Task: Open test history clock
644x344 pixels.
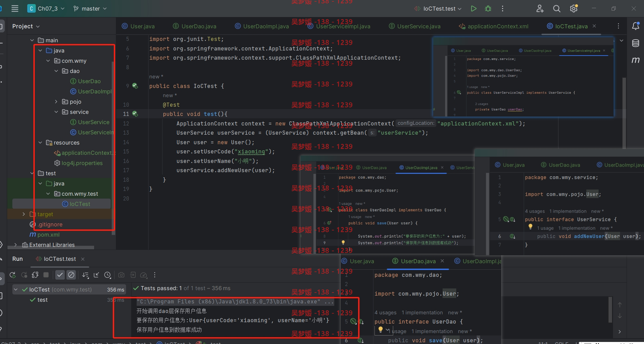Action: pyautogui.click(x=108, y=275)
